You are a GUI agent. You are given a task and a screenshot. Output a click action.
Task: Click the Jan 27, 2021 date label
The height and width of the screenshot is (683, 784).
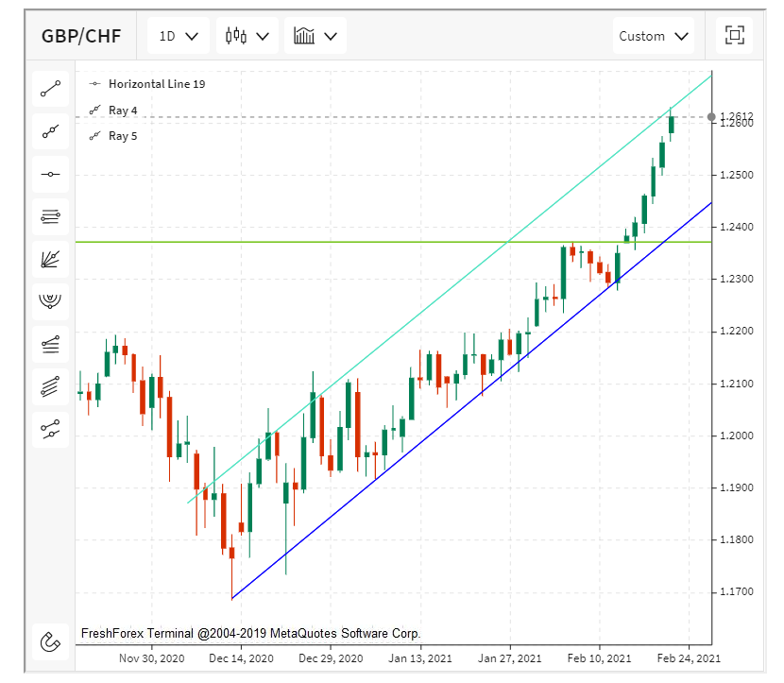point(509,658)
